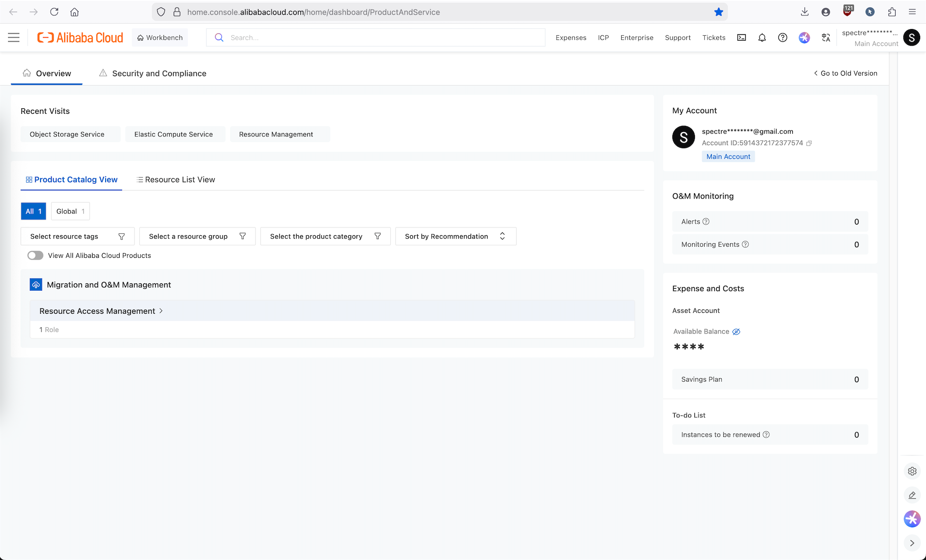Open the notifications bell

(x=762, y=38)
